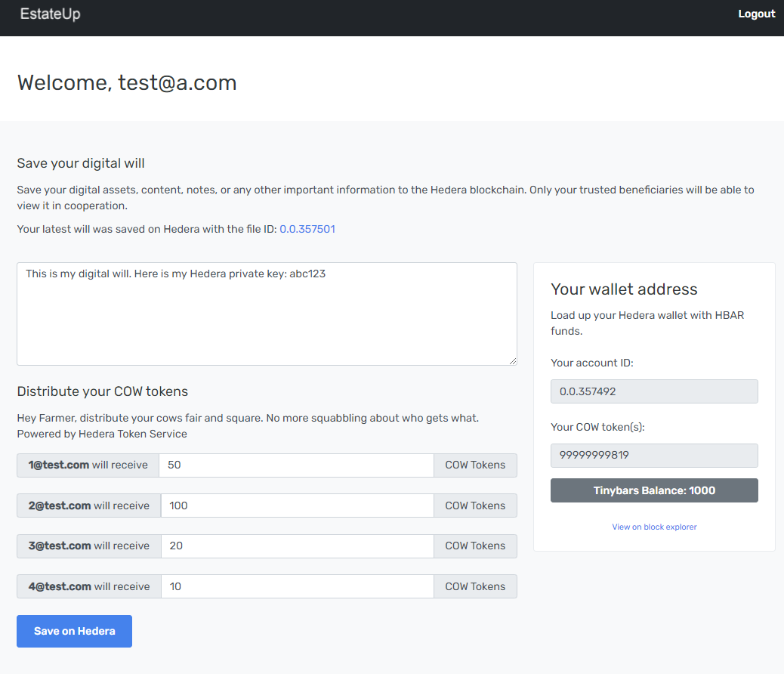
Task: Log out using the Logout link
Action: (756, 14)
